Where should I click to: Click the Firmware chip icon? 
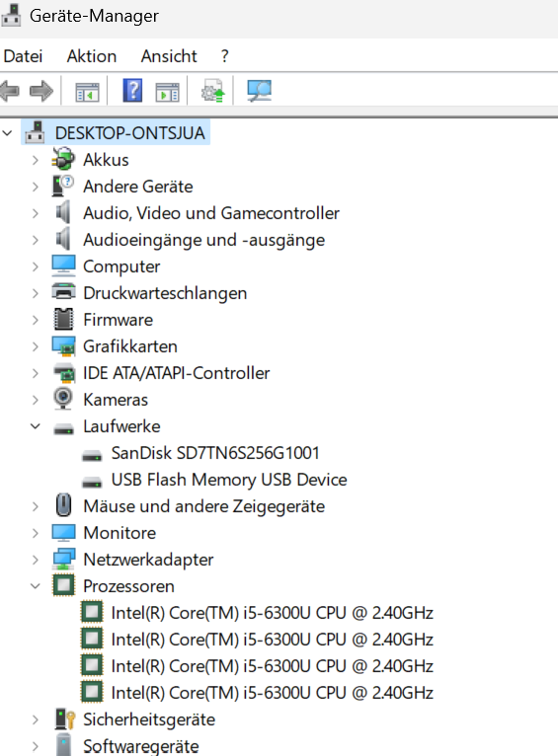tap(63, 319)
